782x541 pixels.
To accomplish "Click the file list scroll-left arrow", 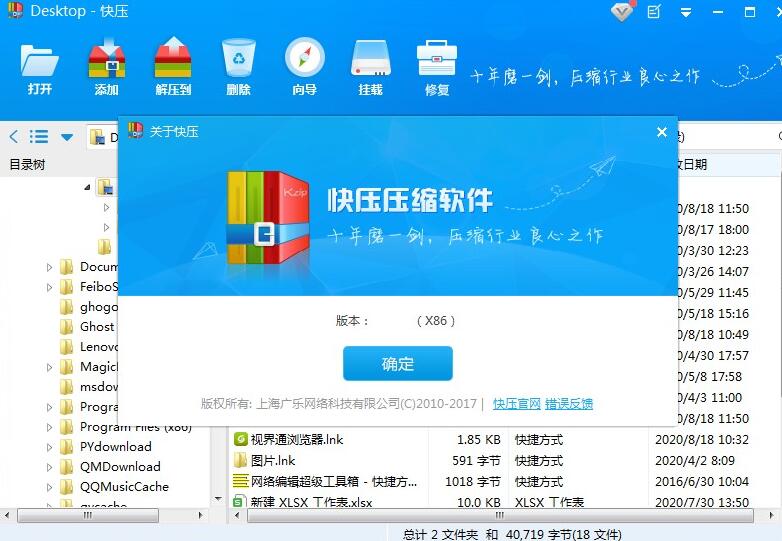I will click(237, 515).
